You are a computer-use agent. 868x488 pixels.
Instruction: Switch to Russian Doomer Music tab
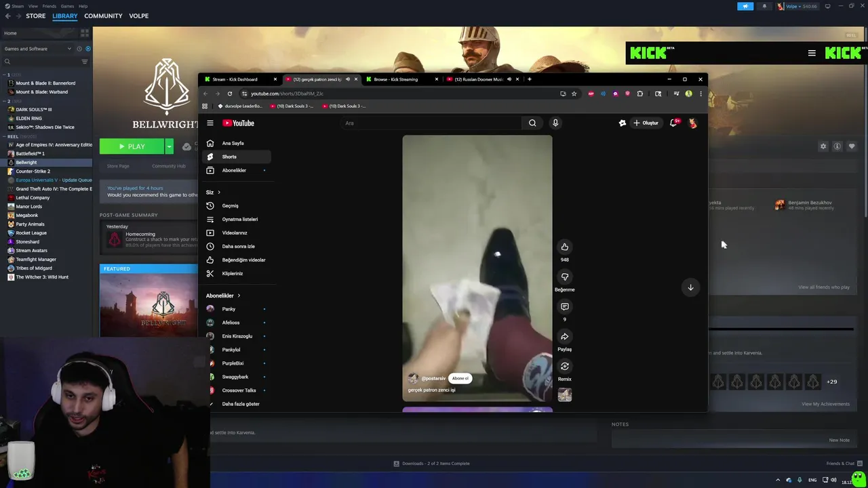477,79
